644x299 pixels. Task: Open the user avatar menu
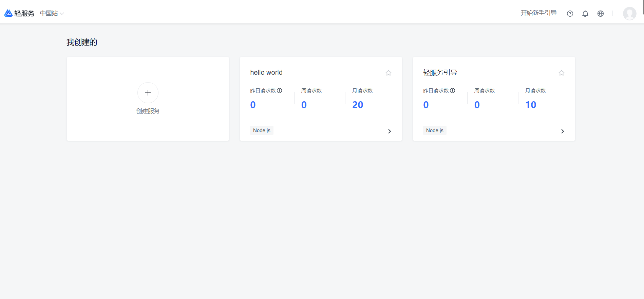click(630, 14)
